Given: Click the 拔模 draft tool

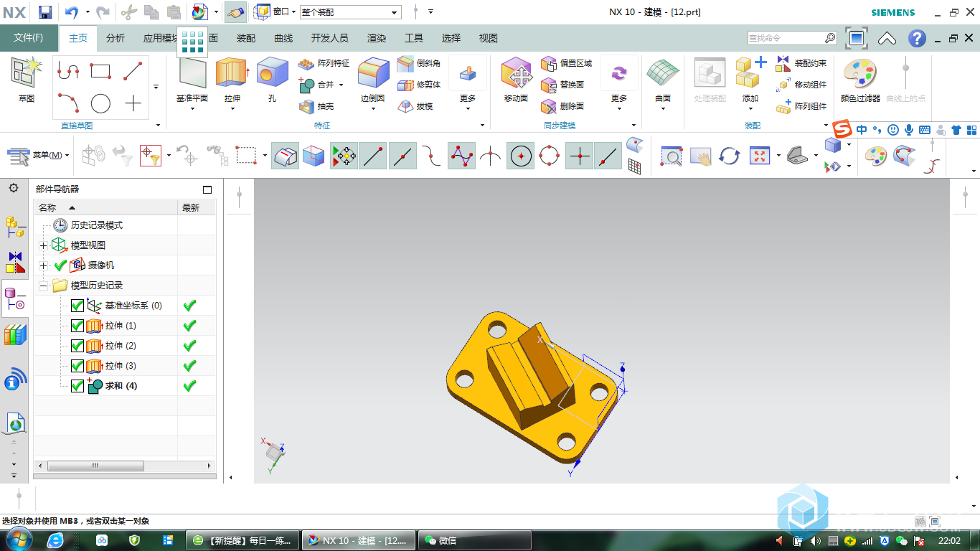Looking at the screenshot, I should (x=415, y=106).
